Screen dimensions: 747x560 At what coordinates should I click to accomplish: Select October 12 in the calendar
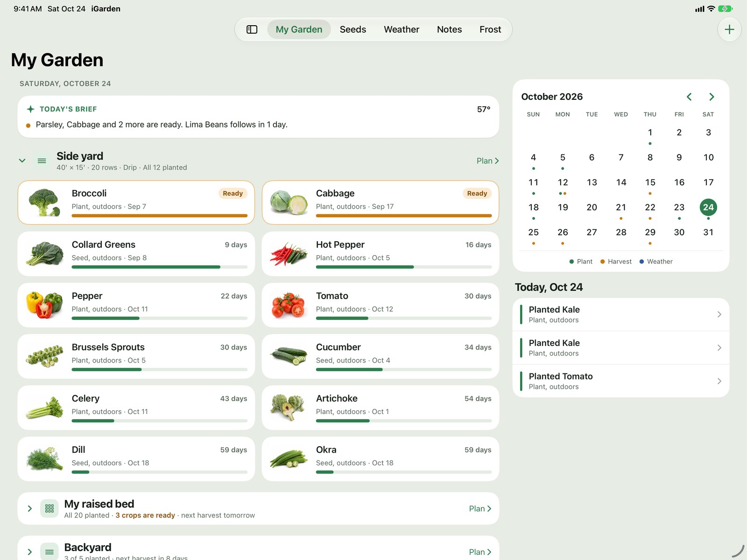[x=563, y=182]
